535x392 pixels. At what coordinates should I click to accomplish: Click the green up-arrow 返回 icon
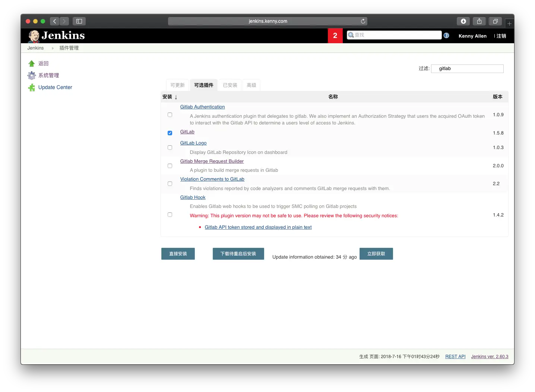coord(32,64)
